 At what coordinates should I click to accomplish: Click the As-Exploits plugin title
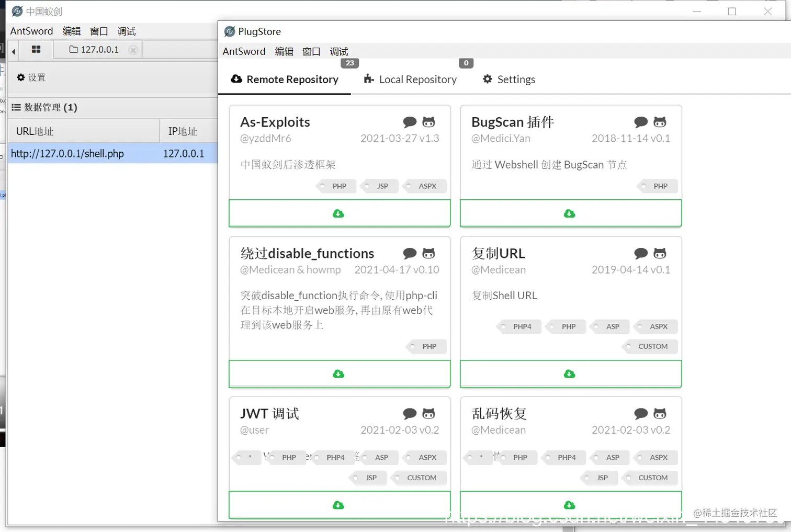click(275, 122)
